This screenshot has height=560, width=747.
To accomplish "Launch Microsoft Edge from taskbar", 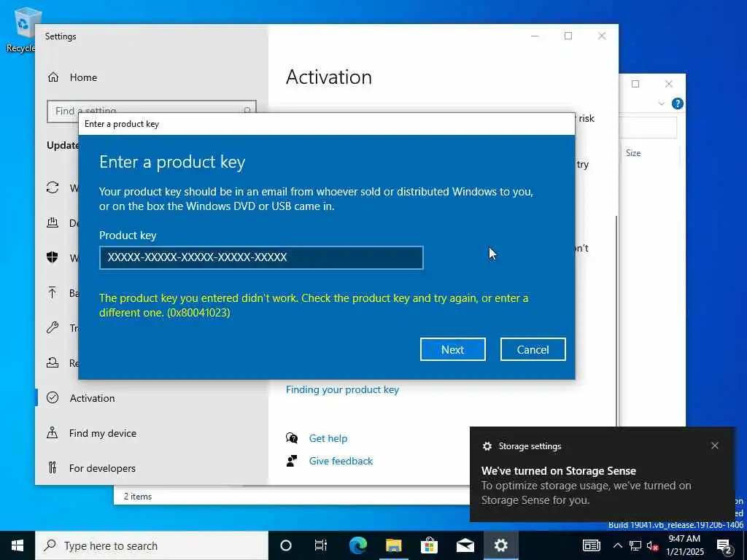I will coord(358,545).
